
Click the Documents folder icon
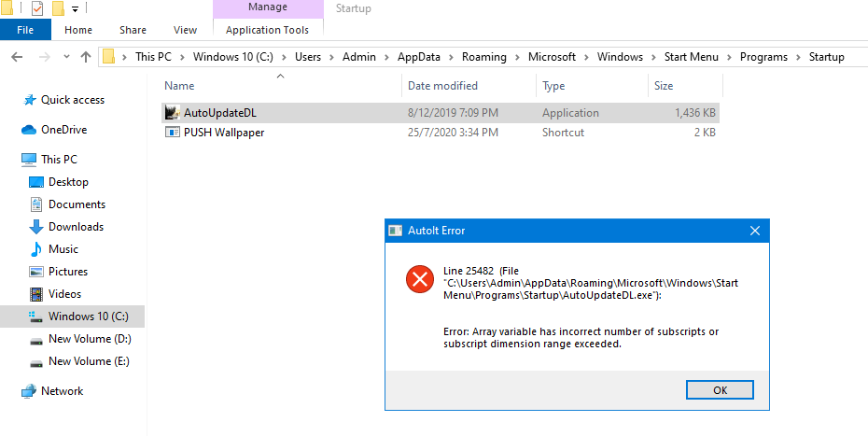click(x=36, y=204)
